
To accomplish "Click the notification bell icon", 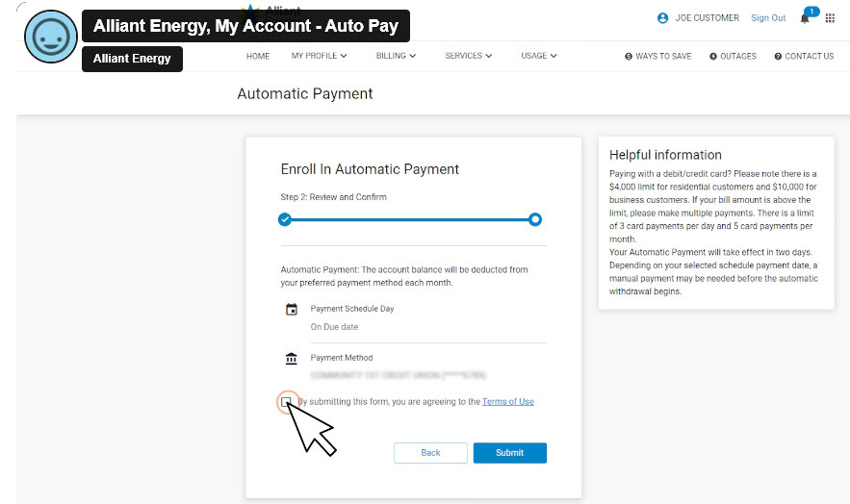I will (805, 18).
